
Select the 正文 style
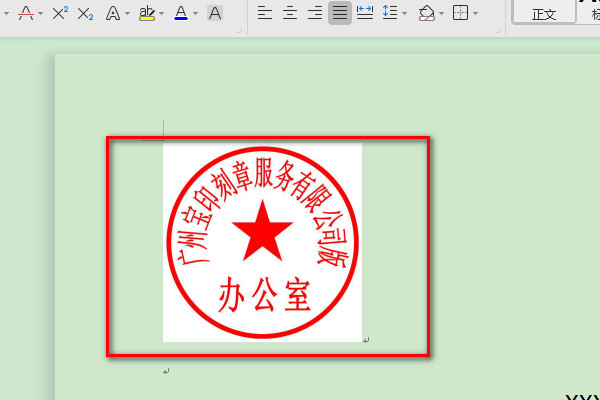(544, 12)
